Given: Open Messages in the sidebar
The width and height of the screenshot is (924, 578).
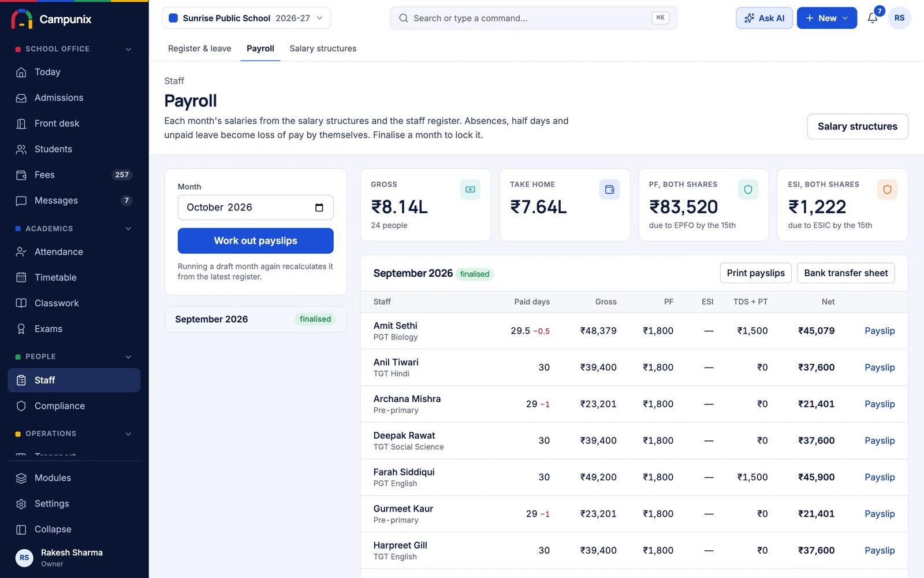Looking at the screenshot, I should (74, 201).
